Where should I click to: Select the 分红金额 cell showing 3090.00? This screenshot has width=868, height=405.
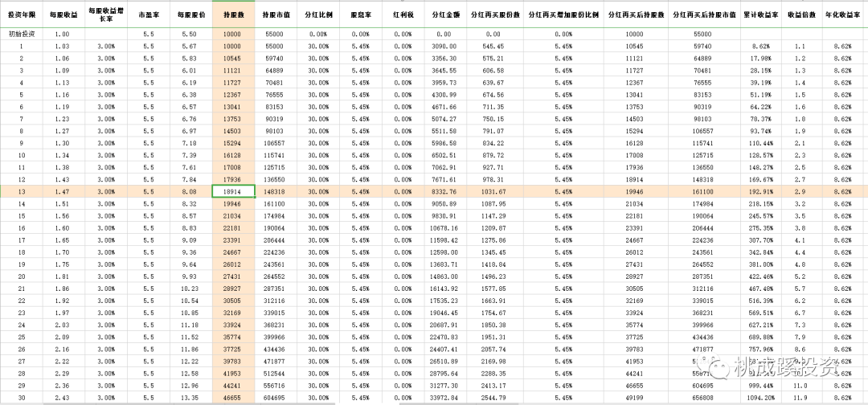444,46
